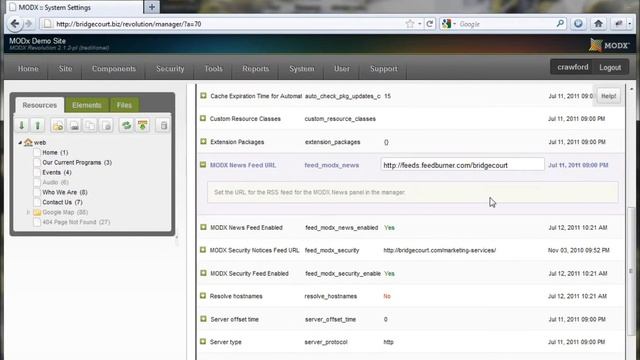Expand the Cache Expiration Time setting row
Screen dimensions: 640x360
coord(203,96)
